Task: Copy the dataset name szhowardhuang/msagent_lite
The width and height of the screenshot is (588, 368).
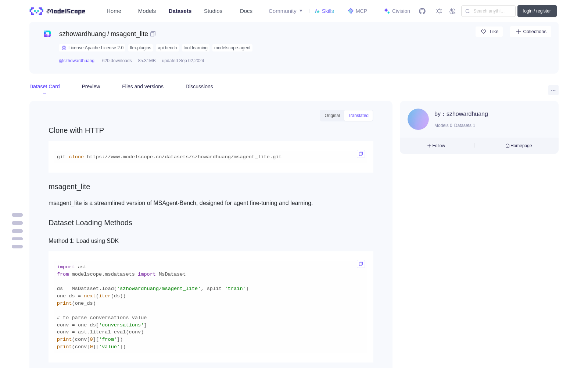Action: click(x=153, y=34)
